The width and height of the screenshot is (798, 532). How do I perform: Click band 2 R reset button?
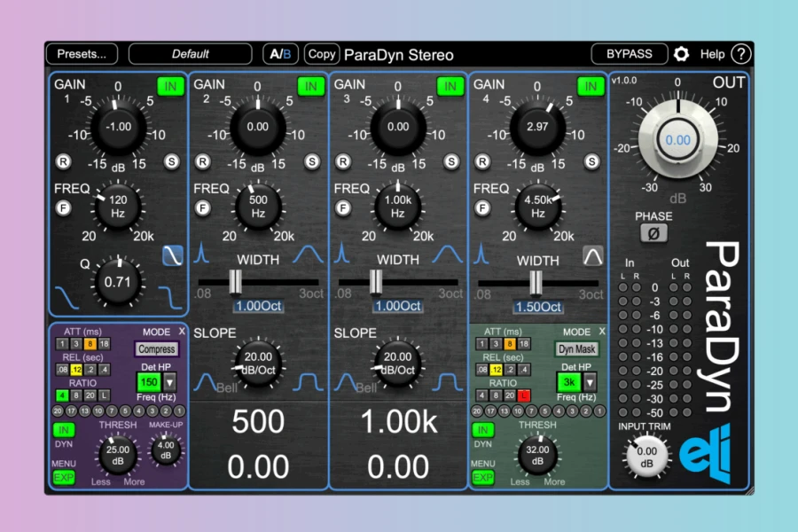click(x=202, y=162)
